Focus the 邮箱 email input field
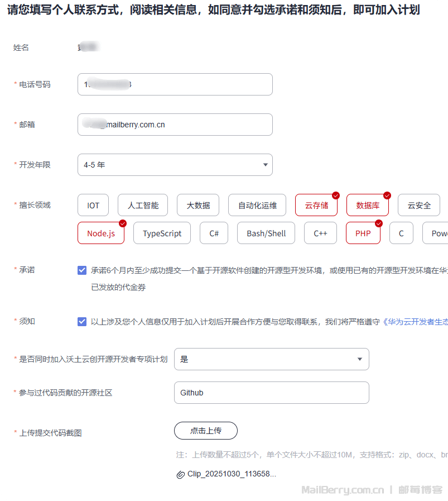This screenshot has width=448, height=501. point(175,125)
